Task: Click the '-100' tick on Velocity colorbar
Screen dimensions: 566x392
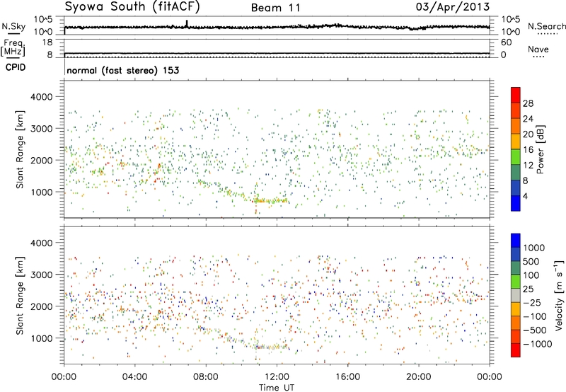Action: coord(535,316)
